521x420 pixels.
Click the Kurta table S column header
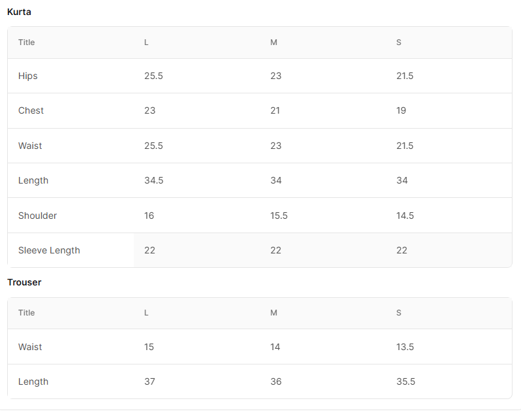point(399,42)
